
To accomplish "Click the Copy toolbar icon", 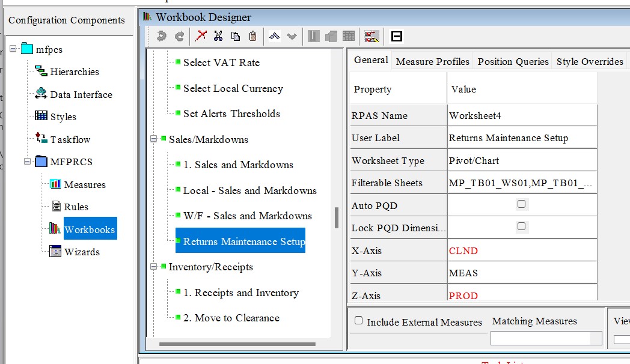I will (236, 35).
